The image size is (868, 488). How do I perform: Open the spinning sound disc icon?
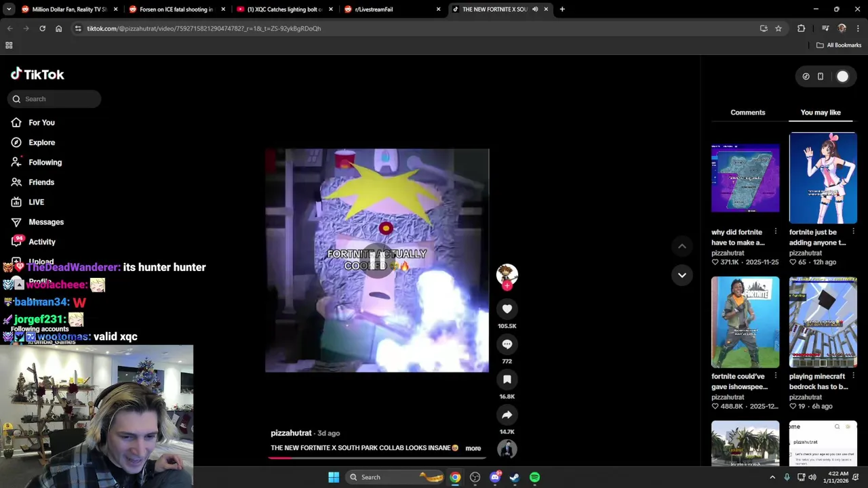507,449
